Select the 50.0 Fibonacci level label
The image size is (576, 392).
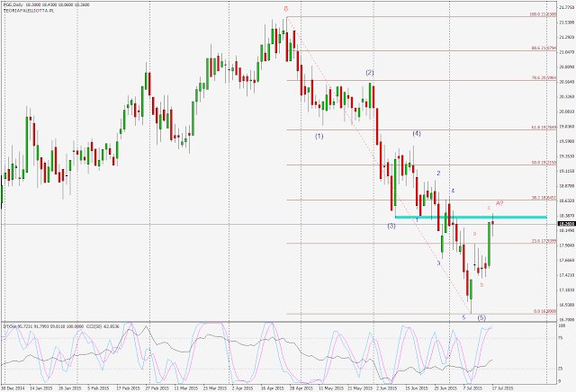[x=544, y=162]
